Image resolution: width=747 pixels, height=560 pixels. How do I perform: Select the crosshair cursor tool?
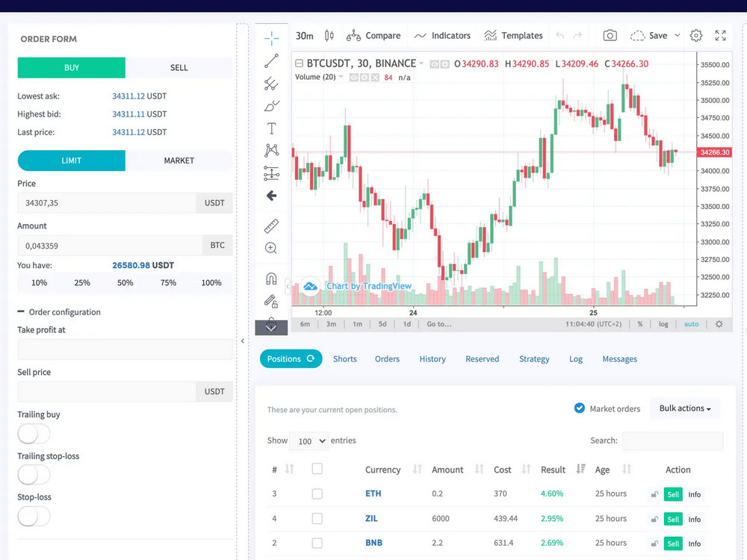pos(272,39)
